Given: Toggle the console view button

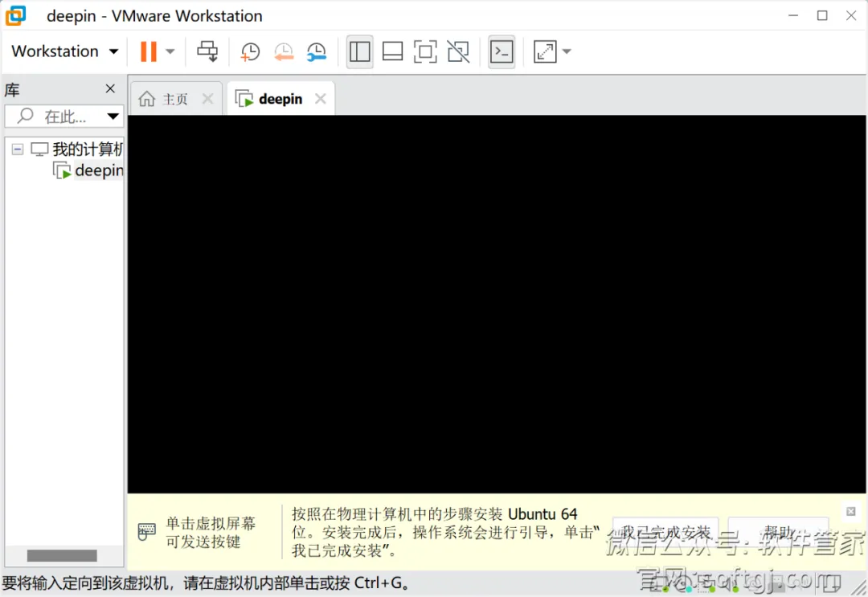Looking at the screenshot, I should click(502, 51).
